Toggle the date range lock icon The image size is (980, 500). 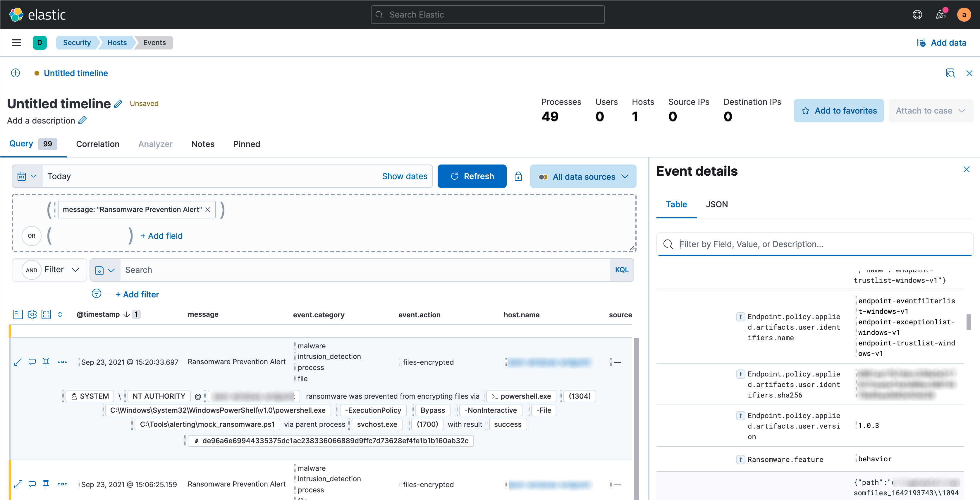[x=518, y=176]
